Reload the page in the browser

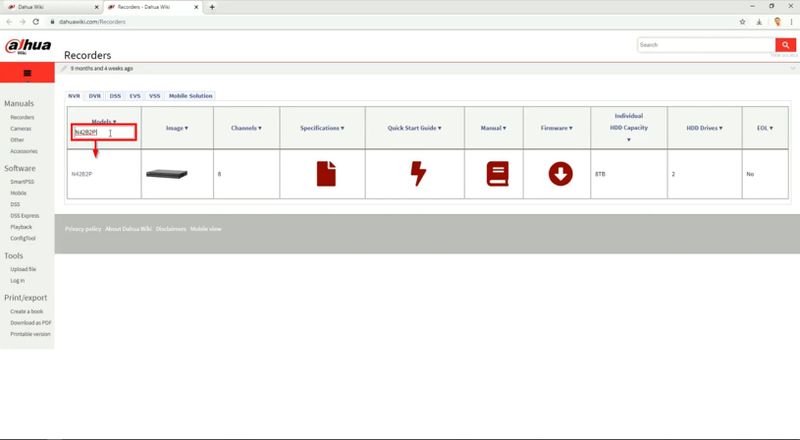pyautogui.click(x=36, y=22)
